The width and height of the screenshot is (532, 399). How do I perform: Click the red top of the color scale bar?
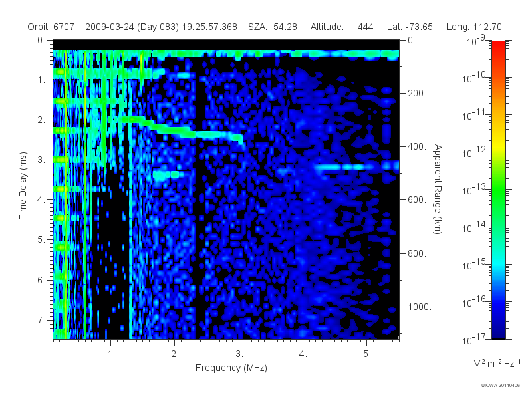pyautogui.click(x=499, y=46)
